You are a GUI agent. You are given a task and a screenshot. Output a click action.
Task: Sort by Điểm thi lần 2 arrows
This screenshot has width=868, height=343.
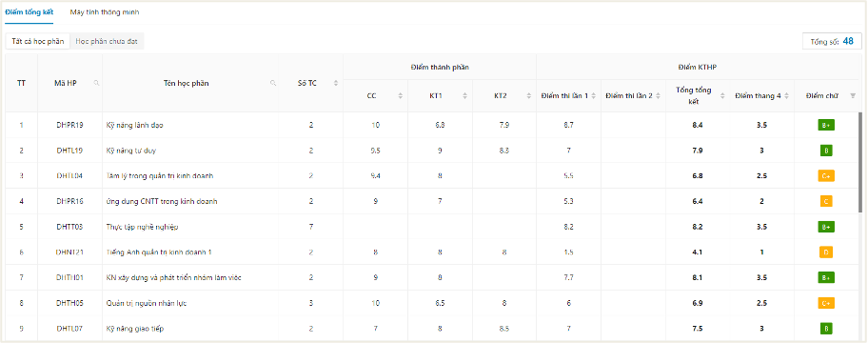point(659,96)
